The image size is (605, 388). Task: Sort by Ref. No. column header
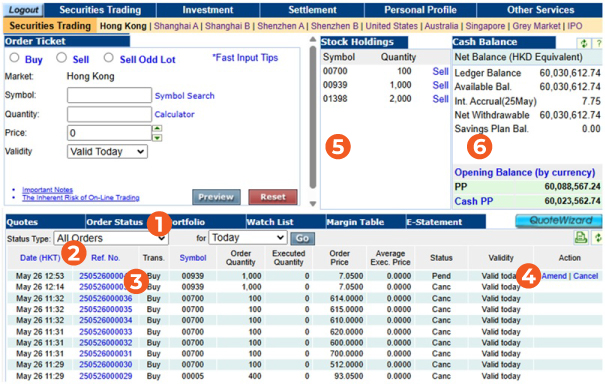[105, 258]
